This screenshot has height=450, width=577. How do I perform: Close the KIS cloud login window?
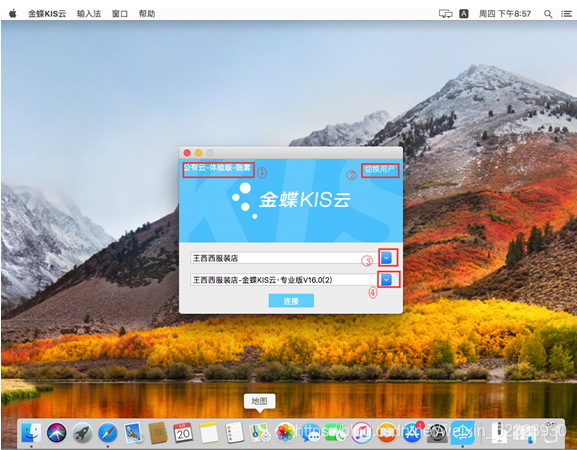coord(187,153)
